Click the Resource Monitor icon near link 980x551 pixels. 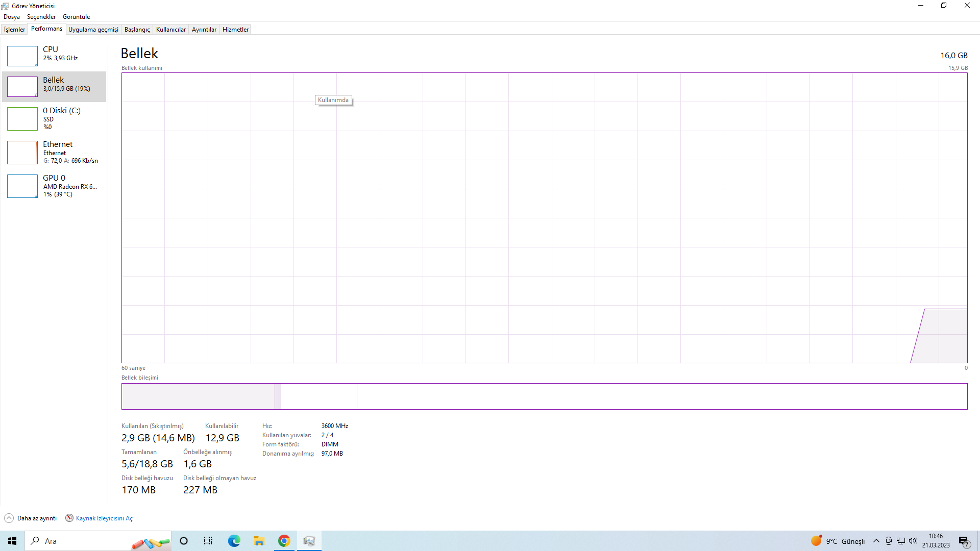[69, 518]
